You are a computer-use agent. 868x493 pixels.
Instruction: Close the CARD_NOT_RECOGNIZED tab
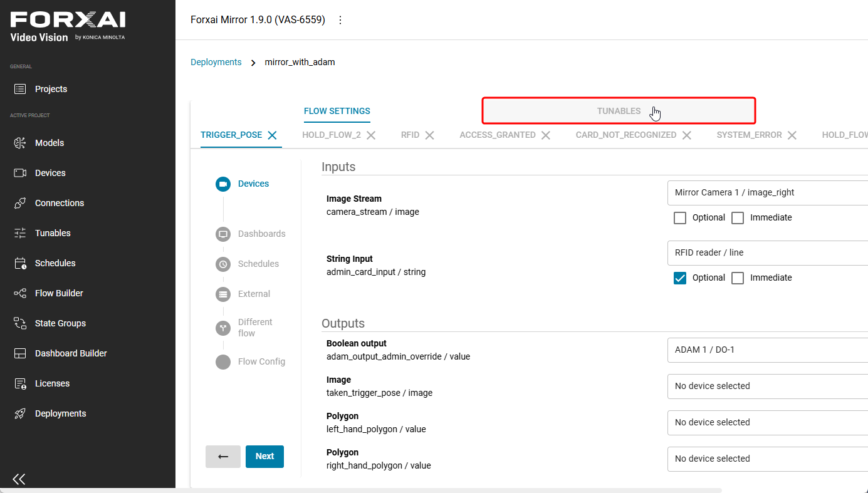[687, 135]
